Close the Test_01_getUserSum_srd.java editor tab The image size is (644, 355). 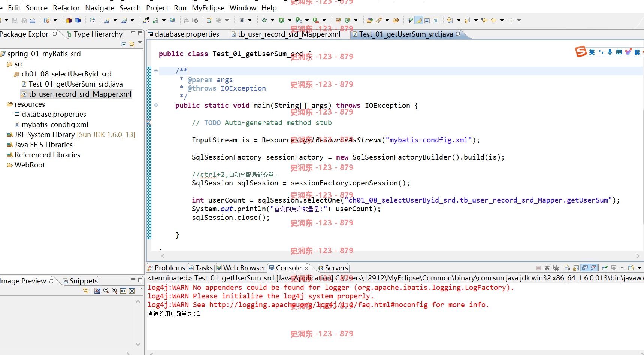pos(458,34)
